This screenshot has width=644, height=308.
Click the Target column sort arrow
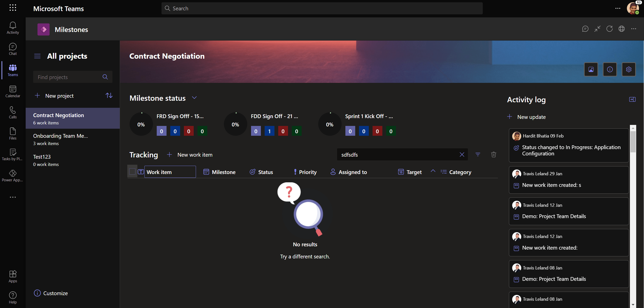pos(433,171)
